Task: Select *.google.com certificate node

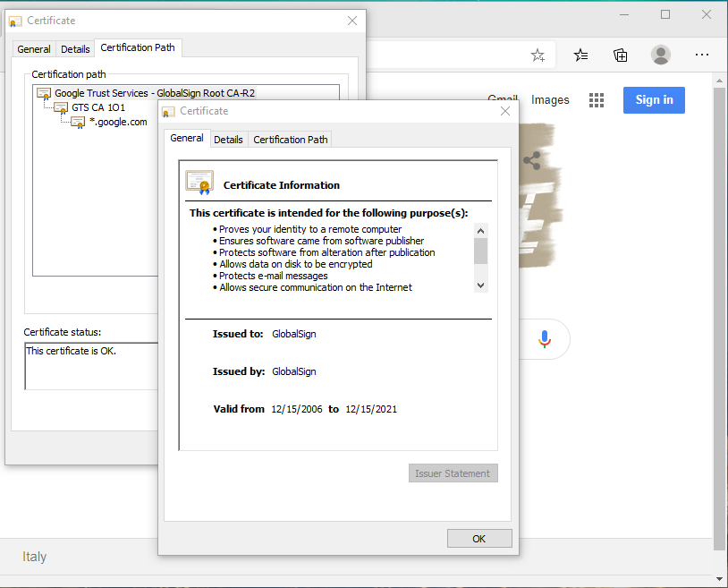Action: [118, 122]
